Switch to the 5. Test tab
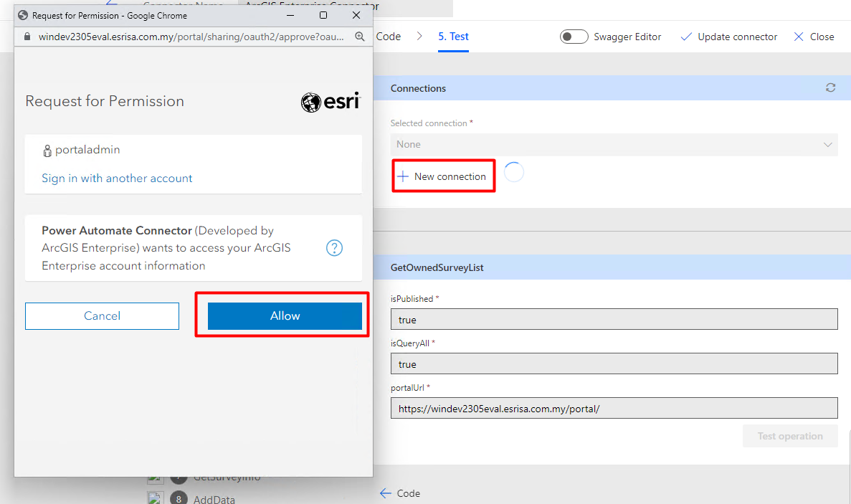Screen dimensions: 851x504 [x=453, y=37]
